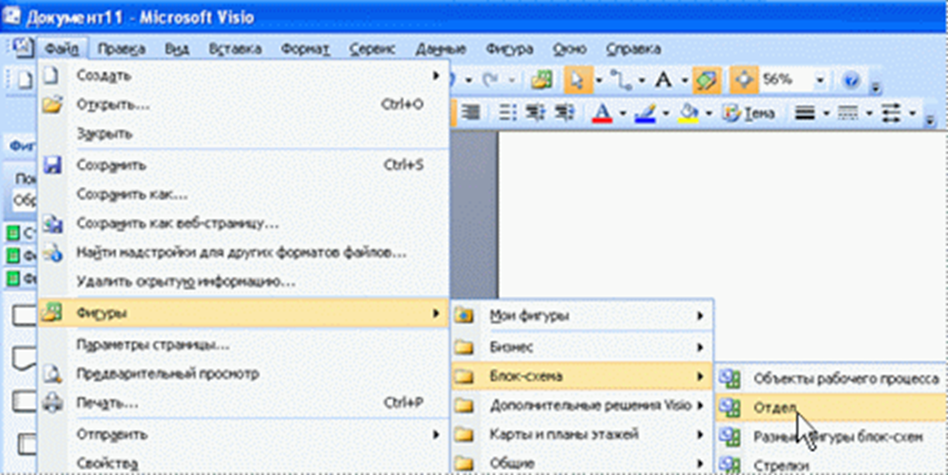Viewport: 948px width, 475px height.
Task: Open Connector tool dropdown arrow
Action: [641, 80]
